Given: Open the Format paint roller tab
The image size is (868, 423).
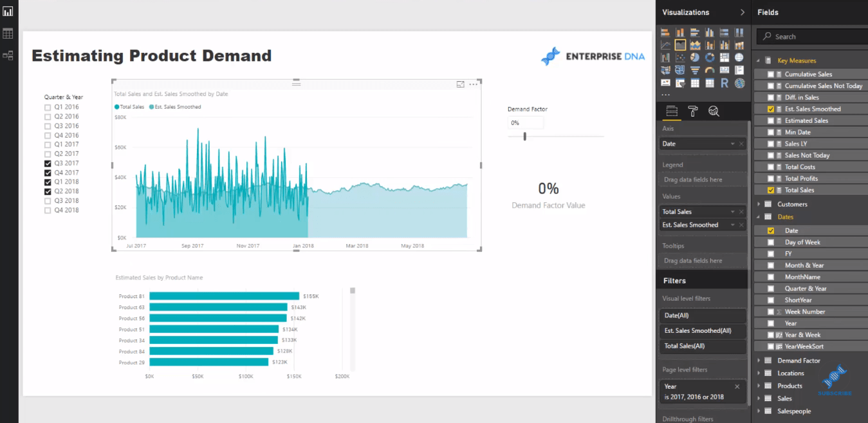Looking at the screenshot, I should 693,111.
